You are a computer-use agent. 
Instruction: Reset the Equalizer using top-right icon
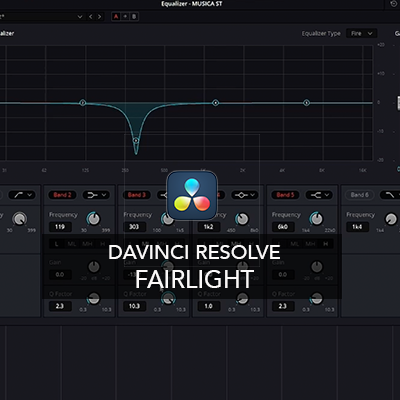393,4
